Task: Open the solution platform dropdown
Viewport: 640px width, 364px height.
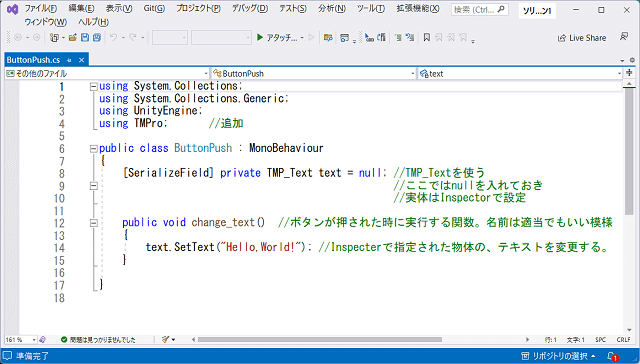Action: point(221,38)
